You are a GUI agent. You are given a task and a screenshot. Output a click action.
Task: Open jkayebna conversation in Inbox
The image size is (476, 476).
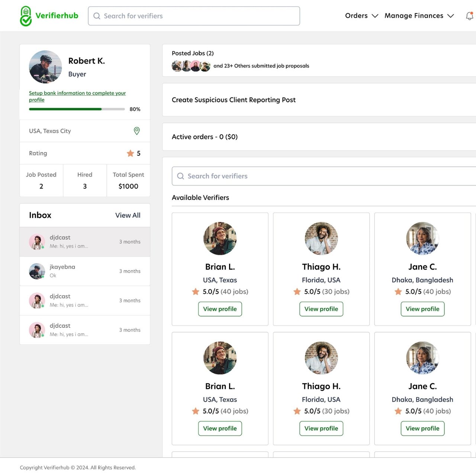(x=85, y=271)
